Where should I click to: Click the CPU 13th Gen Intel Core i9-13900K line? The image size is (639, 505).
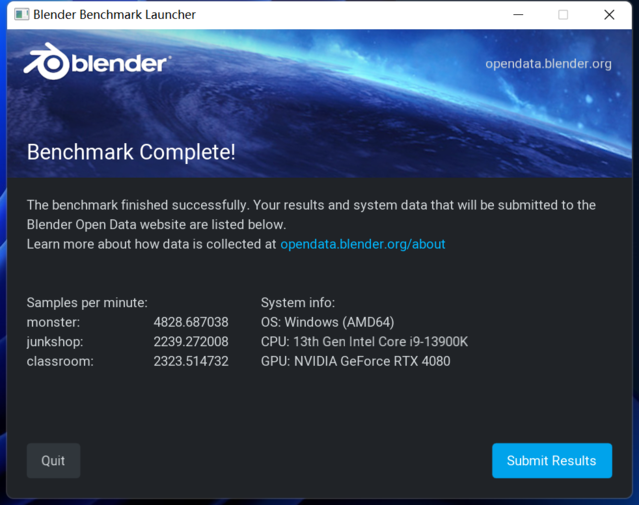[364, 342]
